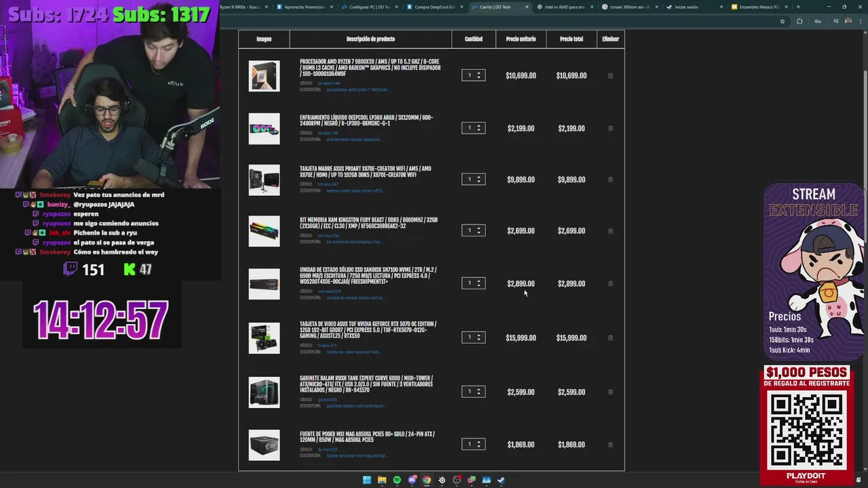Open a new browser tab
This screenshot has height=488, width=868.
798,7
